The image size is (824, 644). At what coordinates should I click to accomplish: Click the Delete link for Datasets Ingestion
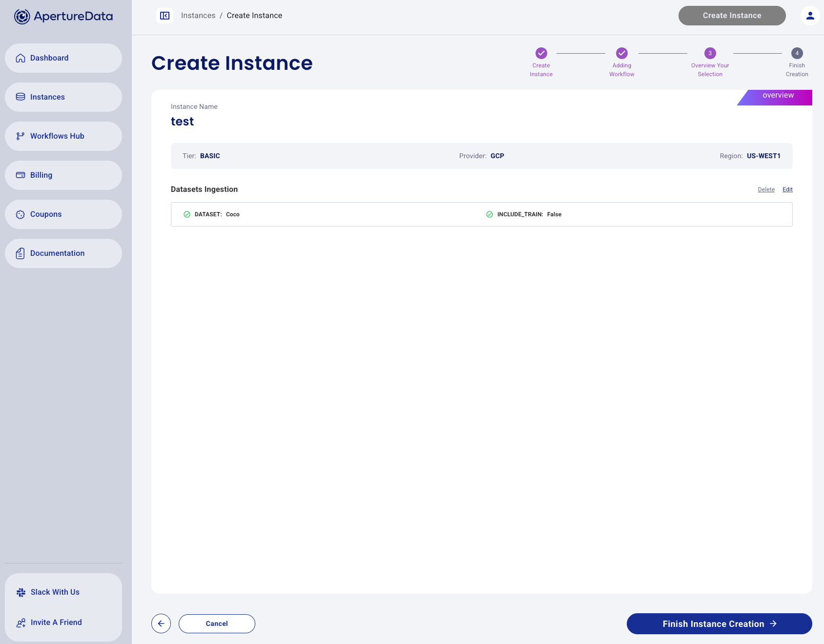pos(766,189)
